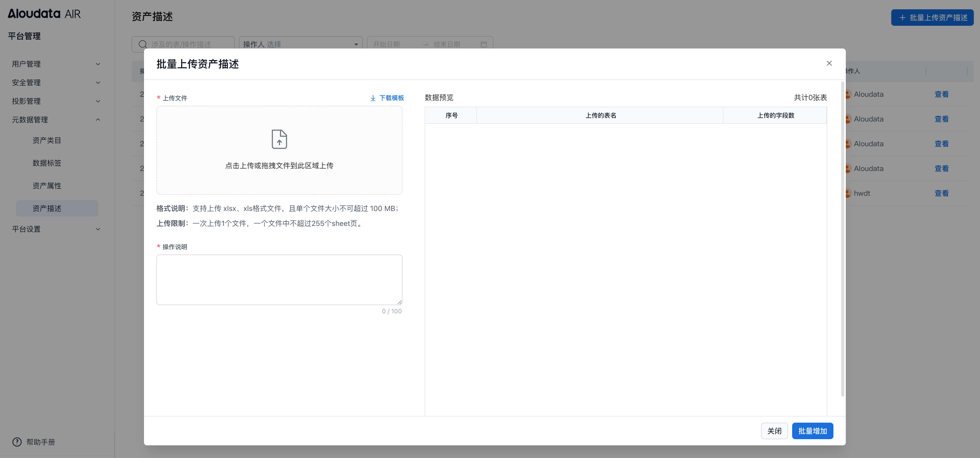Click the file upload icon in dropzone
Viewport: 980px width, 458px height.
[x=279, y=139]
